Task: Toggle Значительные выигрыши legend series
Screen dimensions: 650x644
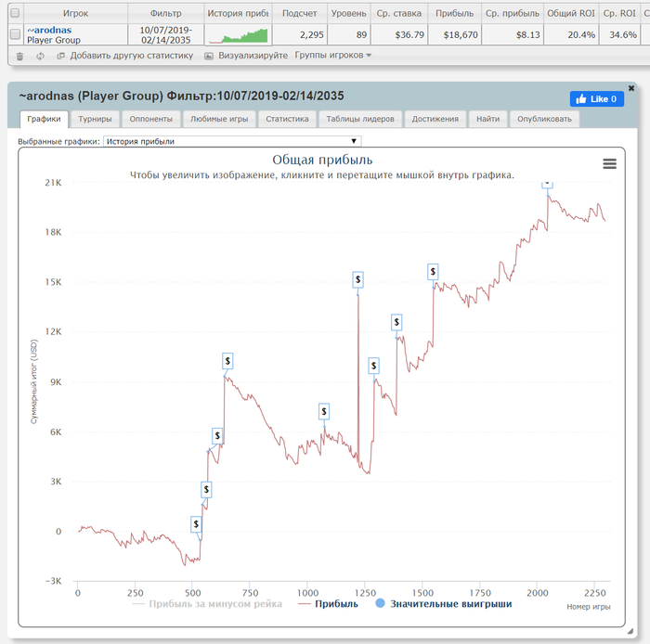Action: pos(444,604)
